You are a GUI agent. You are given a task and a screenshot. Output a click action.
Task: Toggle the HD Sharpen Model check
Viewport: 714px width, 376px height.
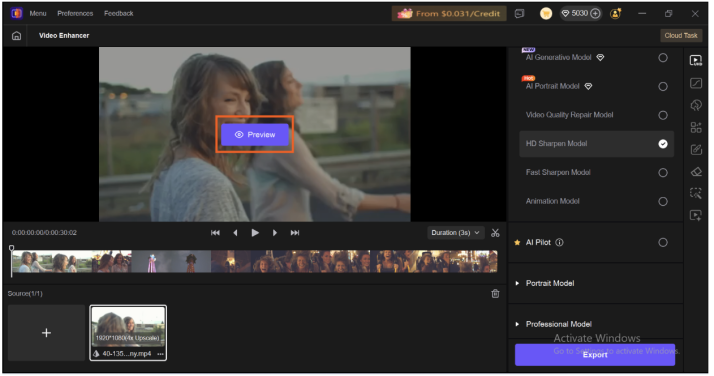point(663,144)
